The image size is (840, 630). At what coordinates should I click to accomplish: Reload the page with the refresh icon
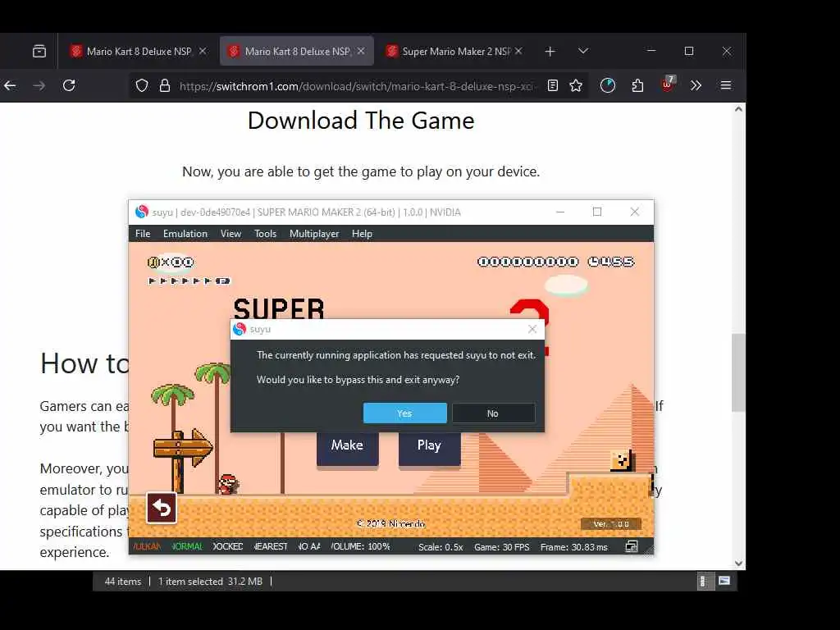69,85
